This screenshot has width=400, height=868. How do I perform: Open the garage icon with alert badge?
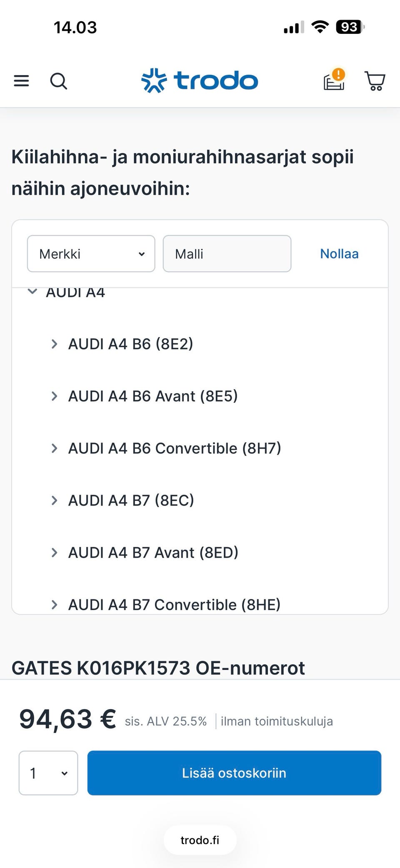[335, 79]
